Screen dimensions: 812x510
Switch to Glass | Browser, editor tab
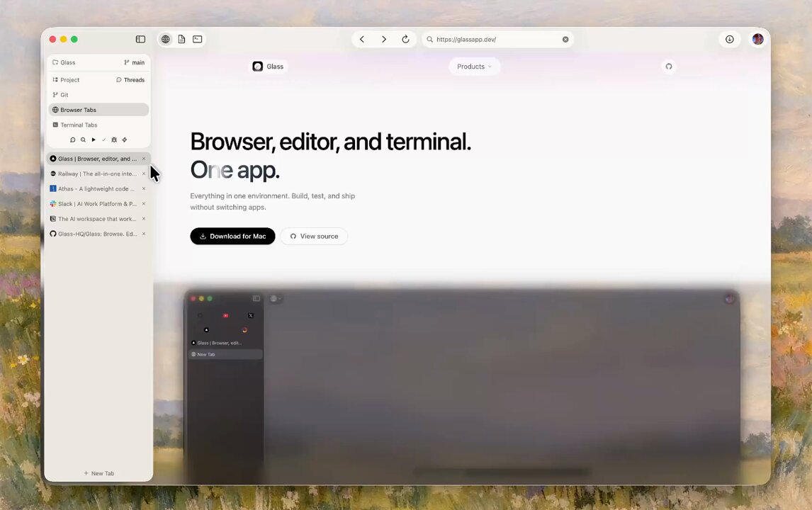(98, 159)
